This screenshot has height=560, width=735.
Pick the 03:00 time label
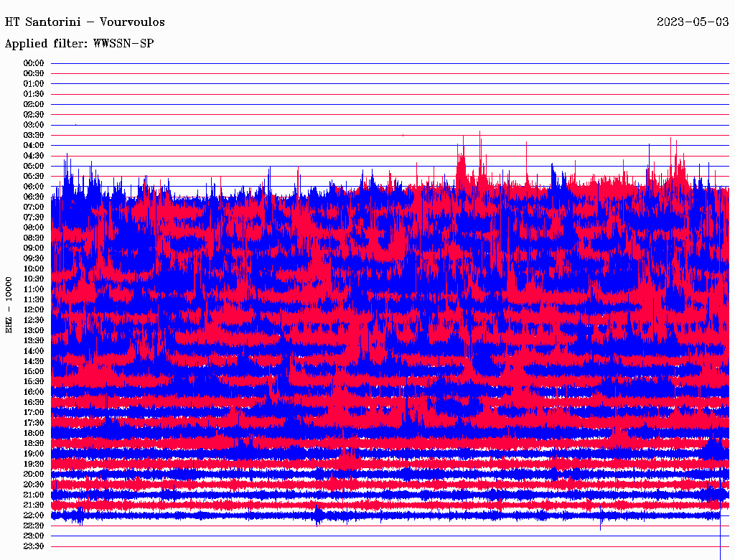tap(34, 125)
